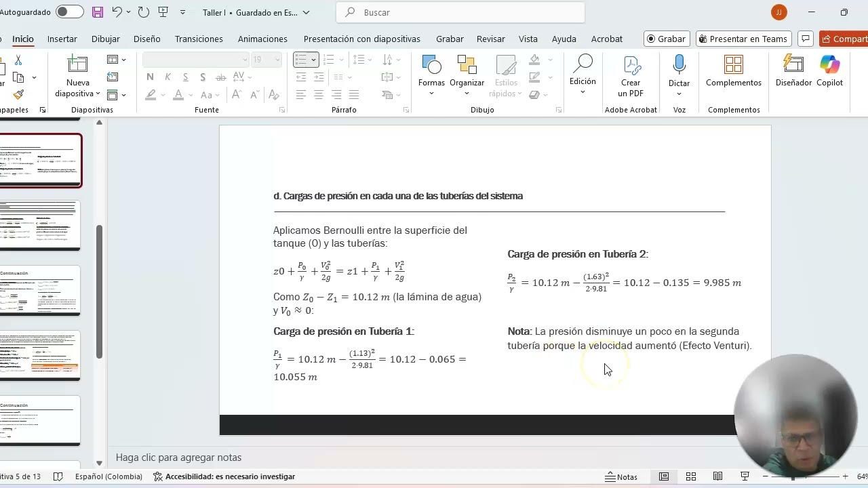Open Presentación con diapositivas tab
Screen dimensions: 868x488
click(x=362, y=39)
